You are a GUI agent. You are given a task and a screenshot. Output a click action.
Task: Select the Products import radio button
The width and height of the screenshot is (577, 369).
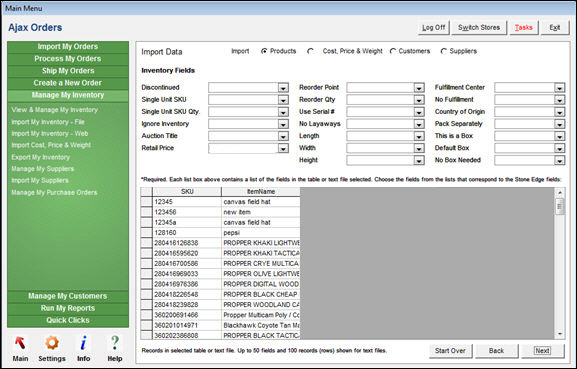tap(264, 51)
